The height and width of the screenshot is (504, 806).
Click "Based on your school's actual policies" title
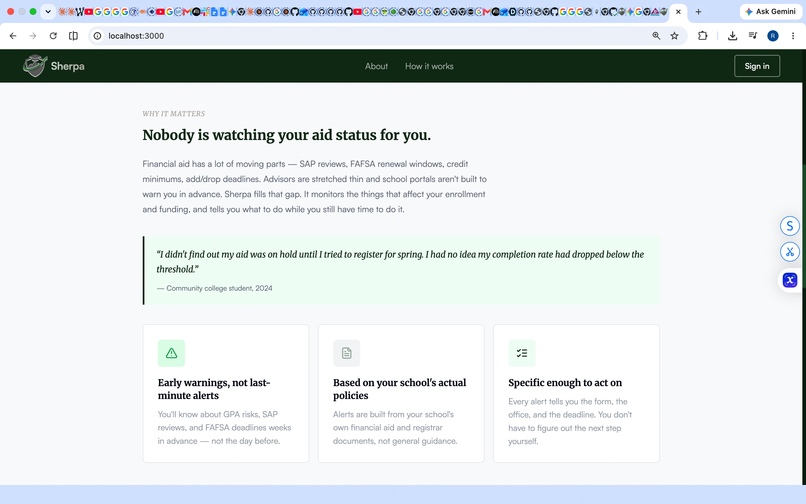(399, 389)
